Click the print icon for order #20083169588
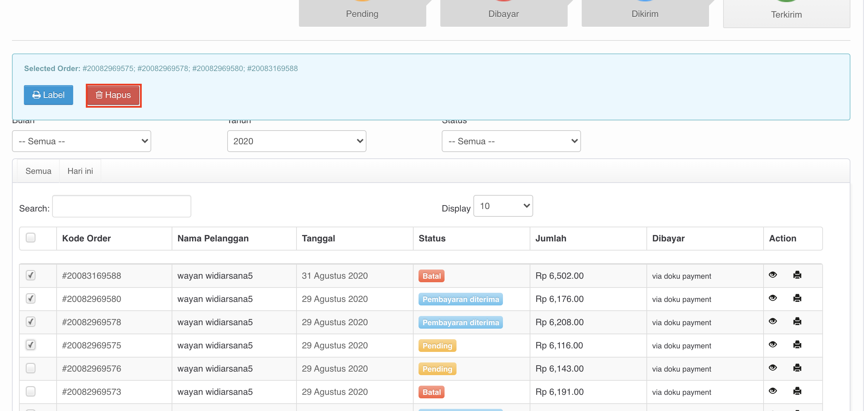 (797, 275)
